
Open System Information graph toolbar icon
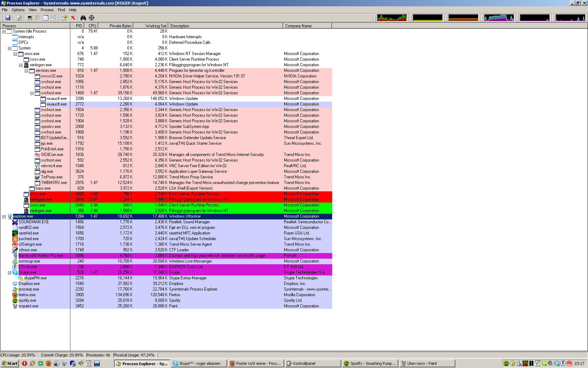30,18
